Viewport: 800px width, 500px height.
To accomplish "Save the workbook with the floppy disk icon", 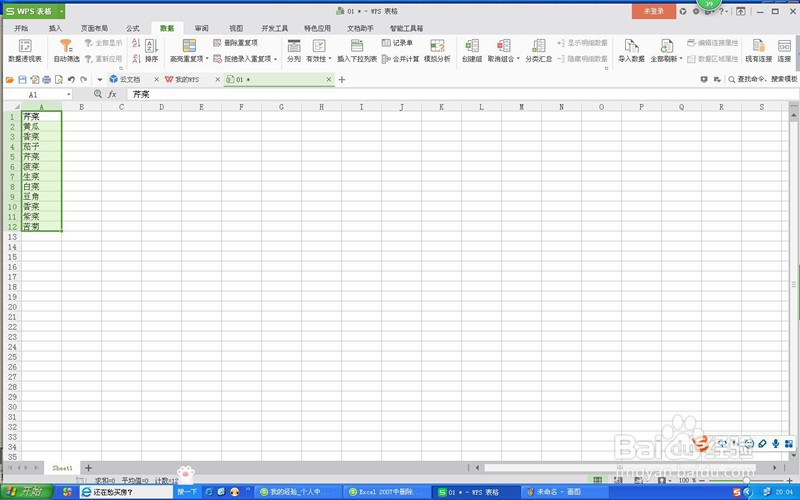I will 22,80.
